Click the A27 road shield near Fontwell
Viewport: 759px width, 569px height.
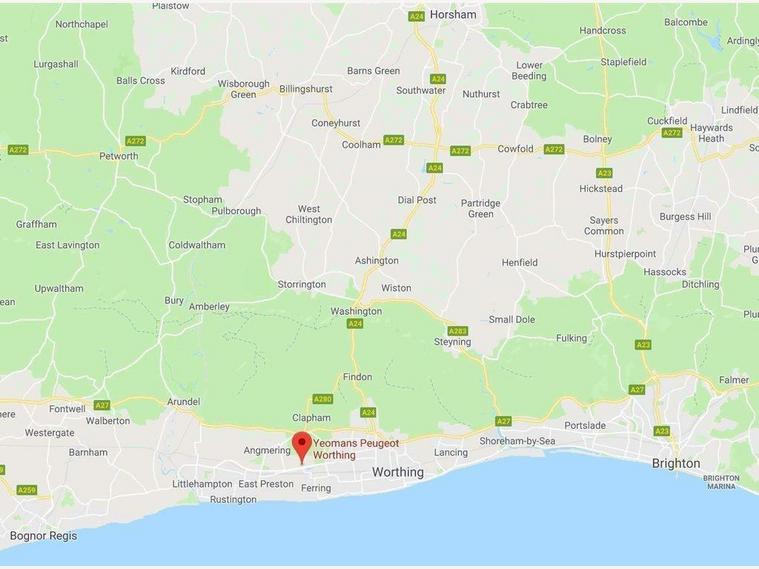(102, 405)
